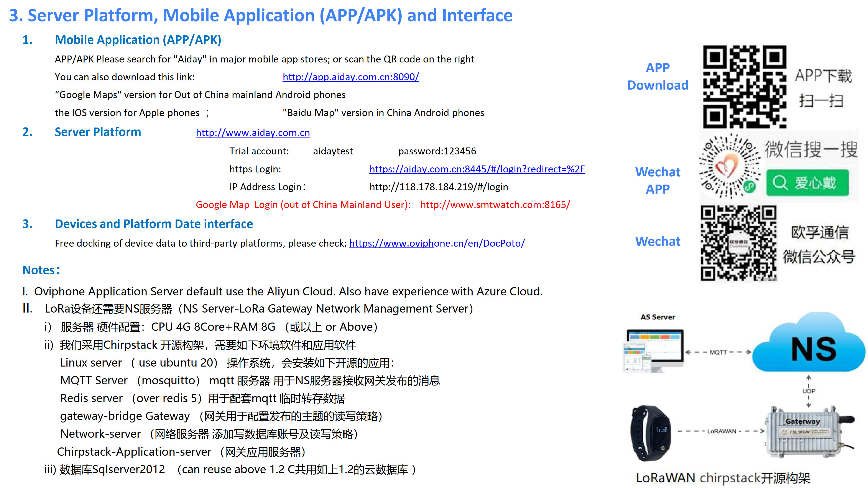
Task: Click the Server Platform heading
Action: click(98, 132)
